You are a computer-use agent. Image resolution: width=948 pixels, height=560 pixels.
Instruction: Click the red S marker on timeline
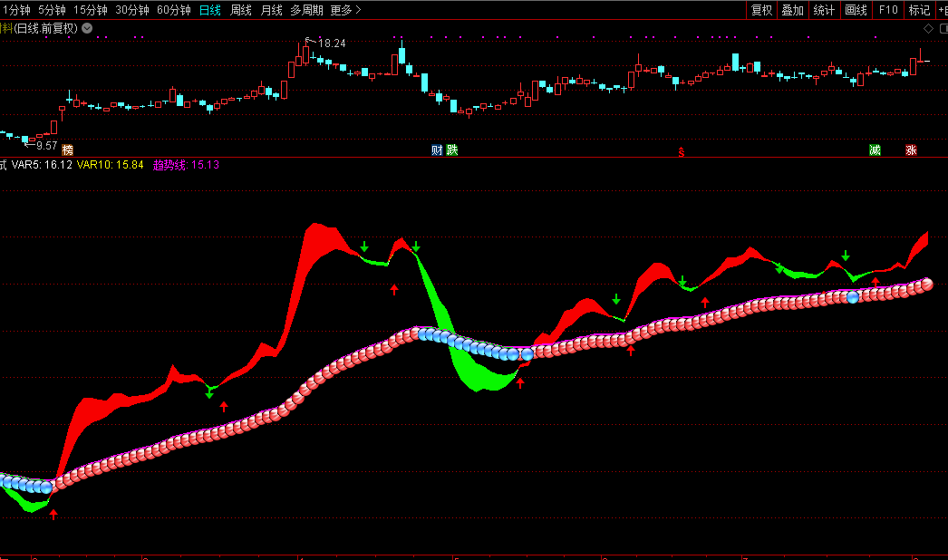(x=682, y=151)
